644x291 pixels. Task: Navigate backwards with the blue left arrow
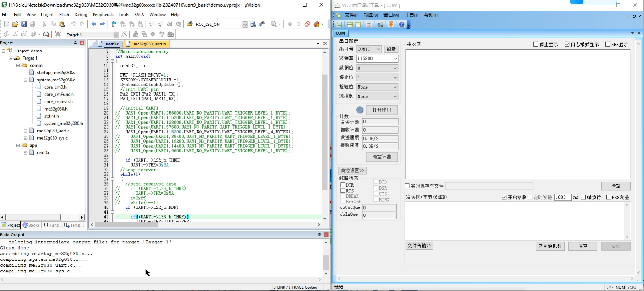(x=94, y=24)
